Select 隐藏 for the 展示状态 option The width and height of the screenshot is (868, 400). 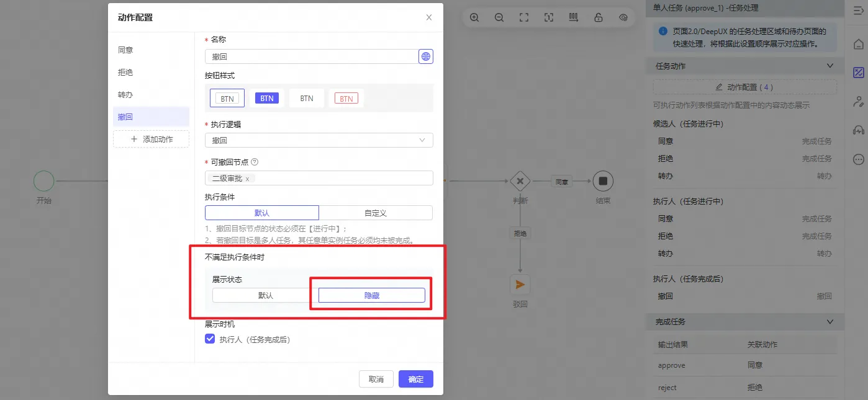point(371,295)
